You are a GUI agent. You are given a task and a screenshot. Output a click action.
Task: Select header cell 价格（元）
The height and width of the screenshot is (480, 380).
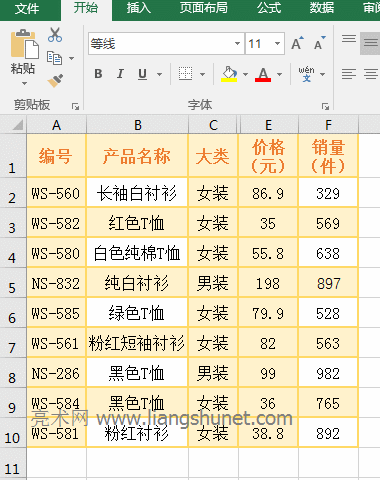(x=268, y=156)
